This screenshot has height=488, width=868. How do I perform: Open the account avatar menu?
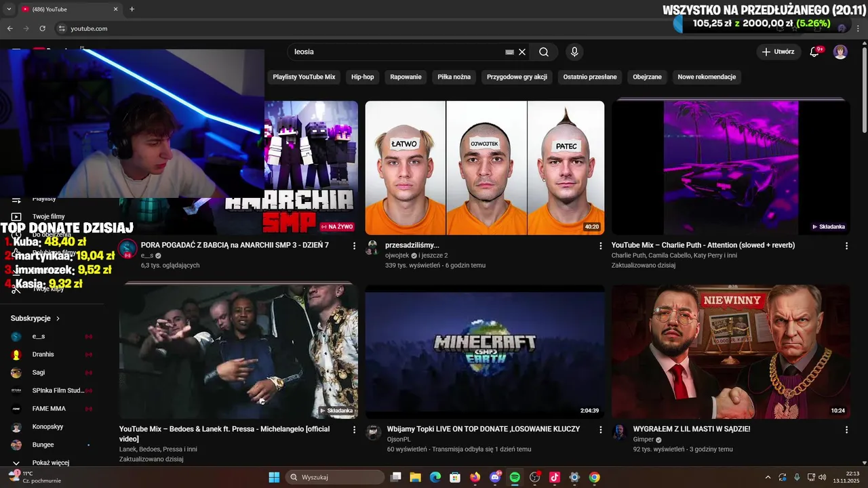pyautogui.click(x=840, y=52)
